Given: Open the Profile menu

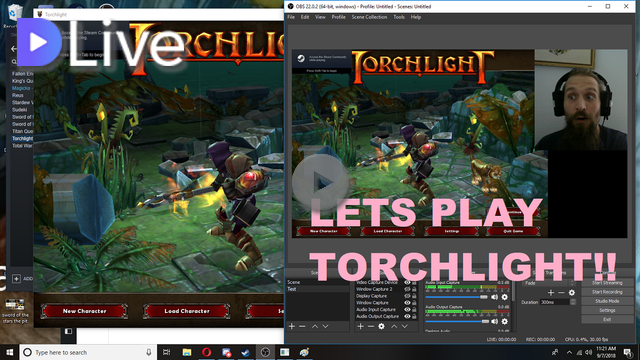Looking at the screenshot, I should (x=338, y=17).
